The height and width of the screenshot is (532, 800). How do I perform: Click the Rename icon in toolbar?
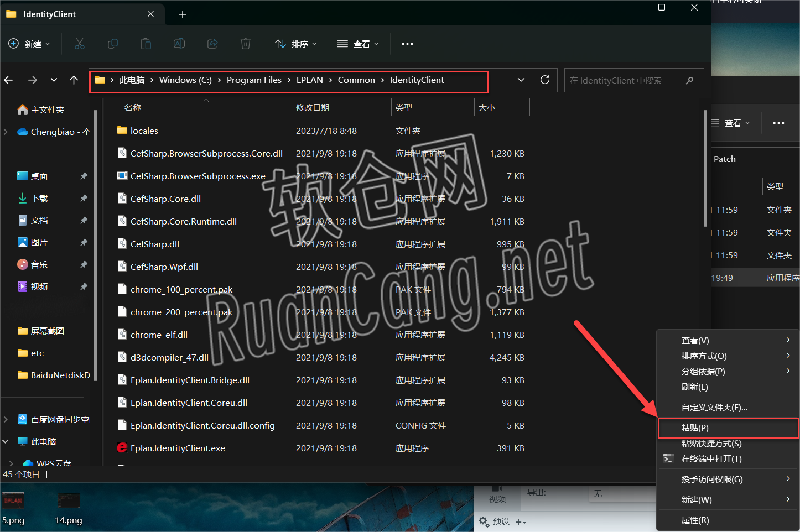coord(179,44)
